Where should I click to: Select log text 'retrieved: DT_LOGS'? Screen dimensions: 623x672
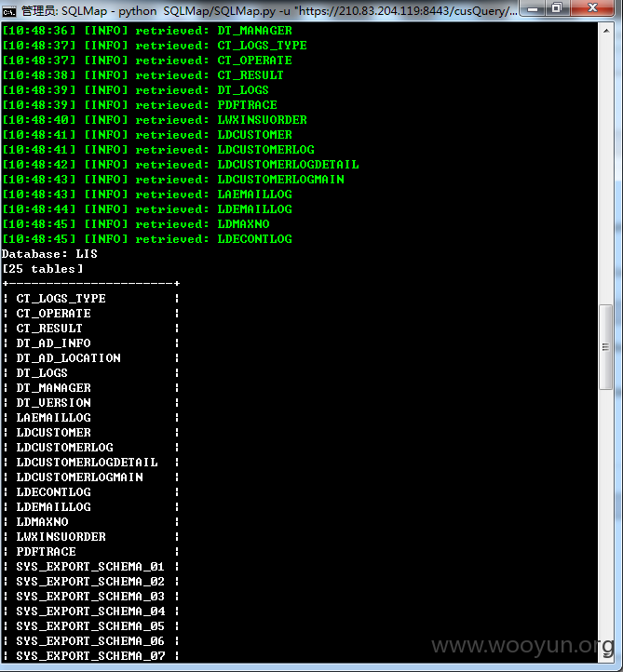(x=202, y=90)
